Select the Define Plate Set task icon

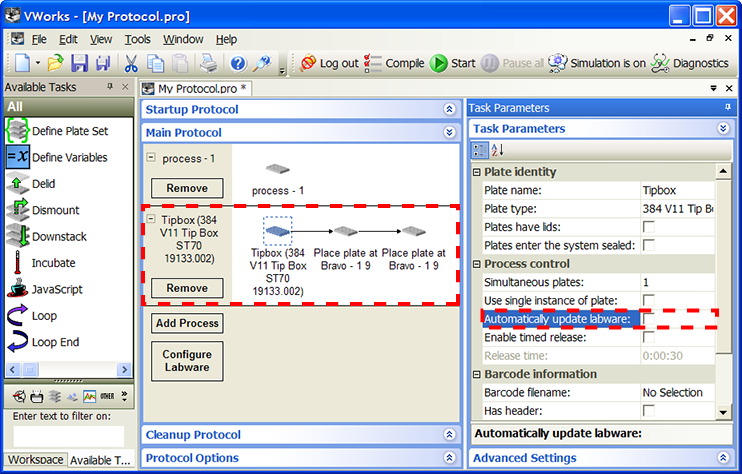[18, 131]
